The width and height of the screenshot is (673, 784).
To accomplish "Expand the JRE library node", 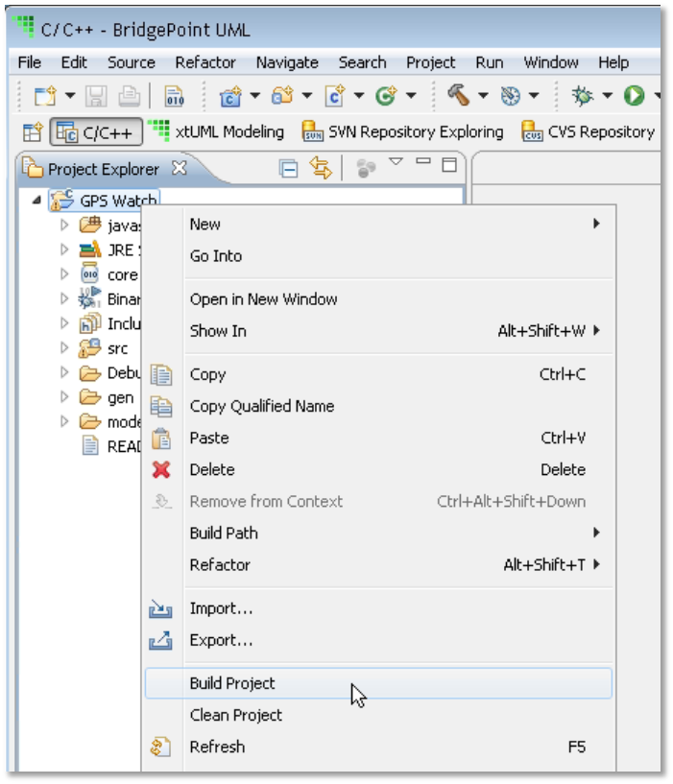I will [64, 249].
